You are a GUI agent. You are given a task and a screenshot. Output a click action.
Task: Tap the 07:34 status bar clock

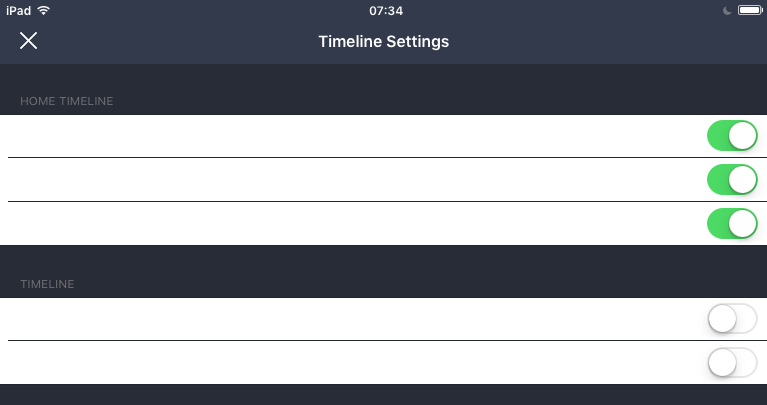pos(385,10)
